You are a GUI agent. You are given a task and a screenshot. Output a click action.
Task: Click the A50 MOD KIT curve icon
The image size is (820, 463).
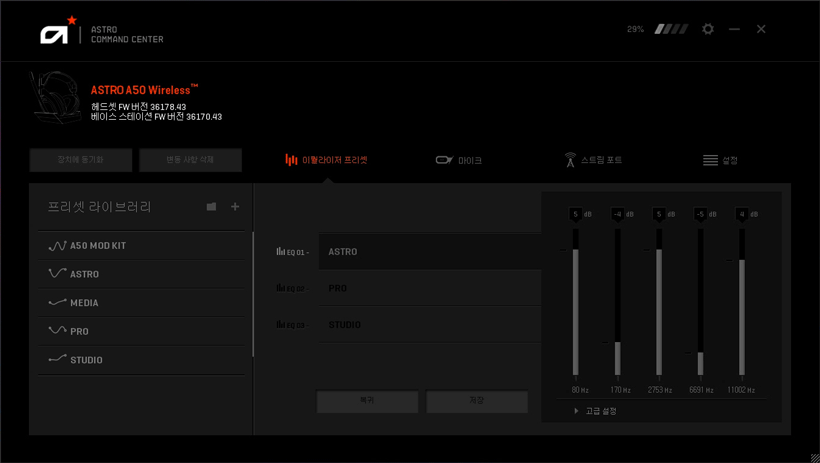tap(57, 245)
